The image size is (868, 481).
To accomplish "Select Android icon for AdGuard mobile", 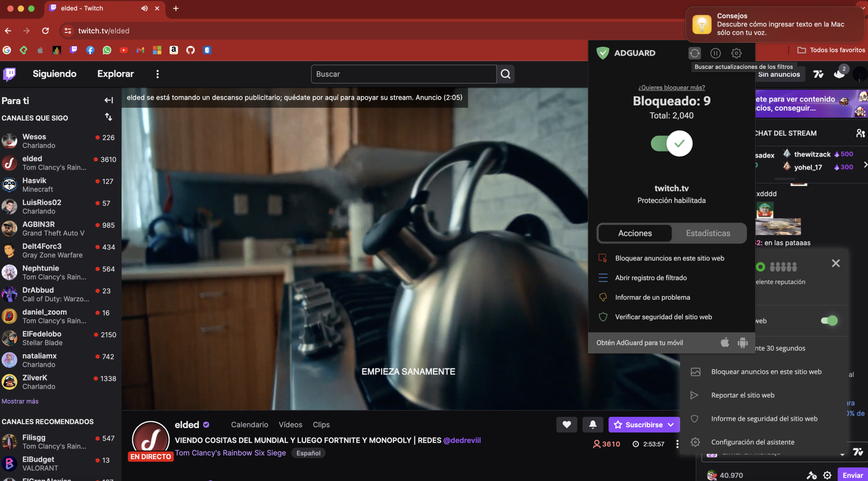I will (x=742, y=343).
